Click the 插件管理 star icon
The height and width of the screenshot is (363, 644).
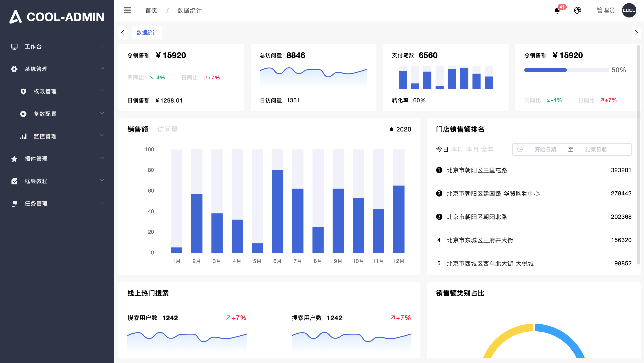(14, 159)
